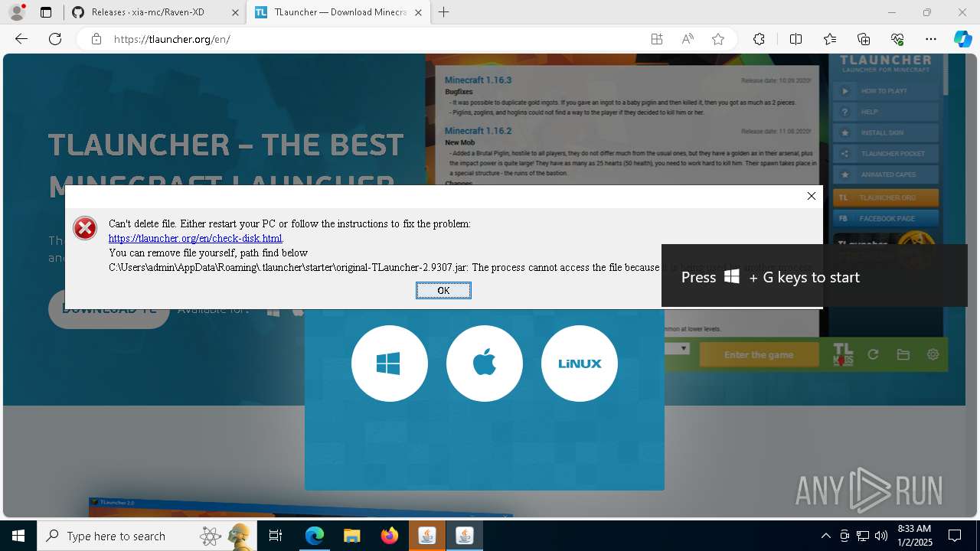Open Task View on taskbar
The image size is (980, 551).
pyautogui.click(x=276, y=536)
